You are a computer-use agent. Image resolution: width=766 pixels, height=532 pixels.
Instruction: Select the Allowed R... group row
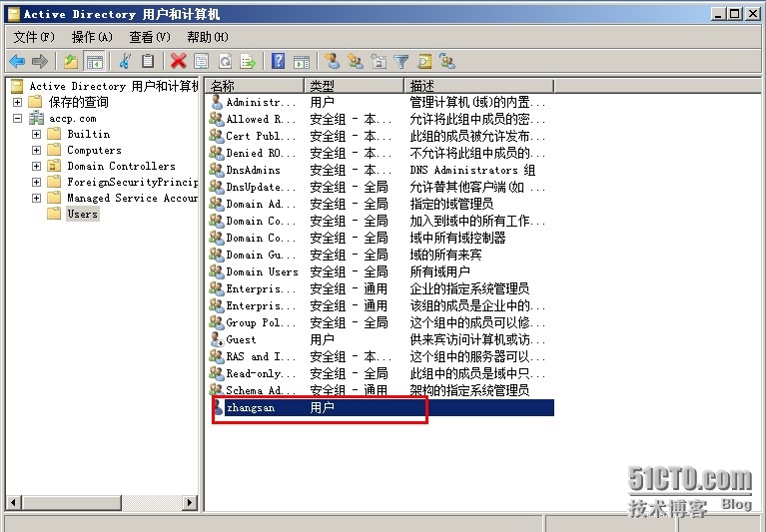tap(383, 119)
